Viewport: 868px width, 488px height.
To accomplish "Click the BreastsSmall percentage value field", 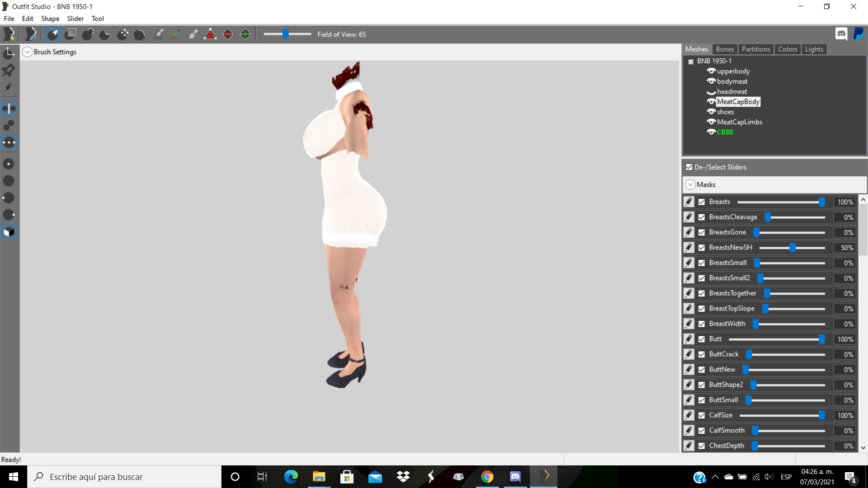I will (x=845, y=263).
